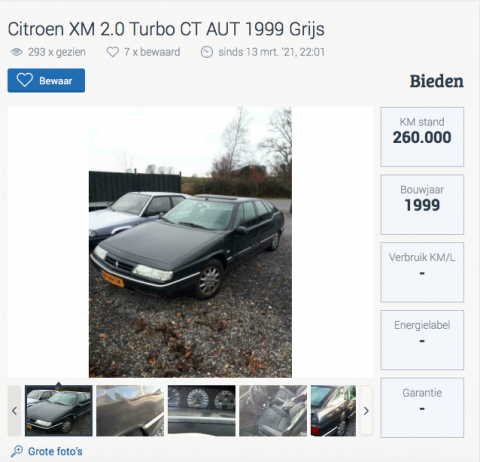The width and height of the screenshot is (480, 462).
Task: Select the thumbnail showing the dented bodywork
Action: (130, 411)
